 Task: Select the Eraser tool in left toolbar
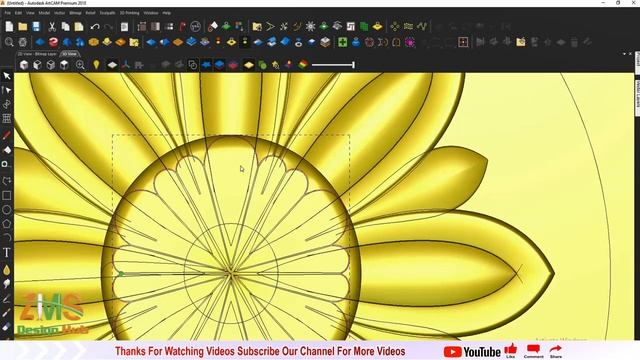click(7, 327)
